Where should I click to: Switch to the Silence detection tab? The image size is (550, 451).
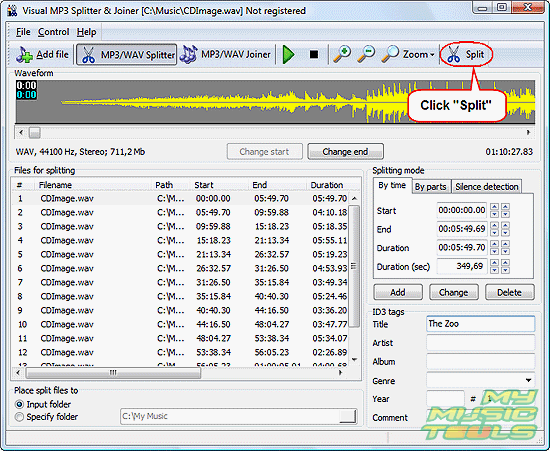pos(487,187)
